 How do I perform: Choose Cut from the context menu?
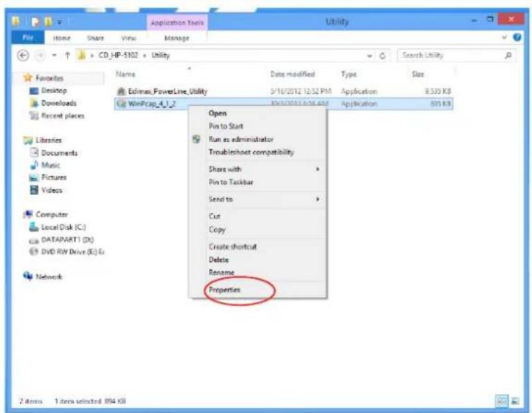[x=215, y=216]
